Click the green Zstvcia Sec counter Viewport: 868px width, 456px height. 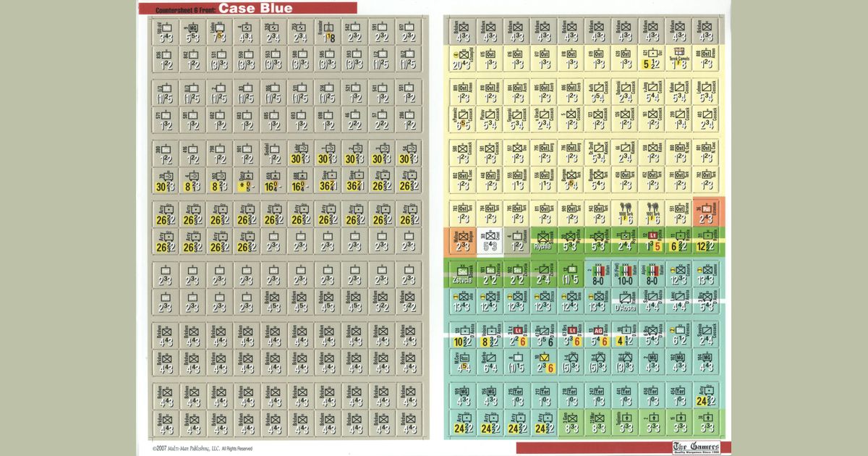pos(463,274)
